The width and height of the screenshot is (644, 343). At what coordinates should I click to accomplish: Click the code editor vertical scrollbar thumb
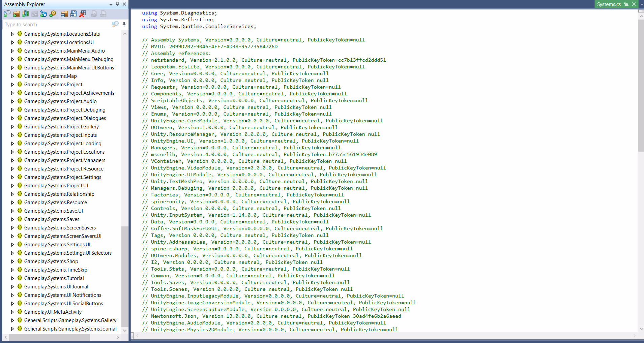[x=641, y=84]
